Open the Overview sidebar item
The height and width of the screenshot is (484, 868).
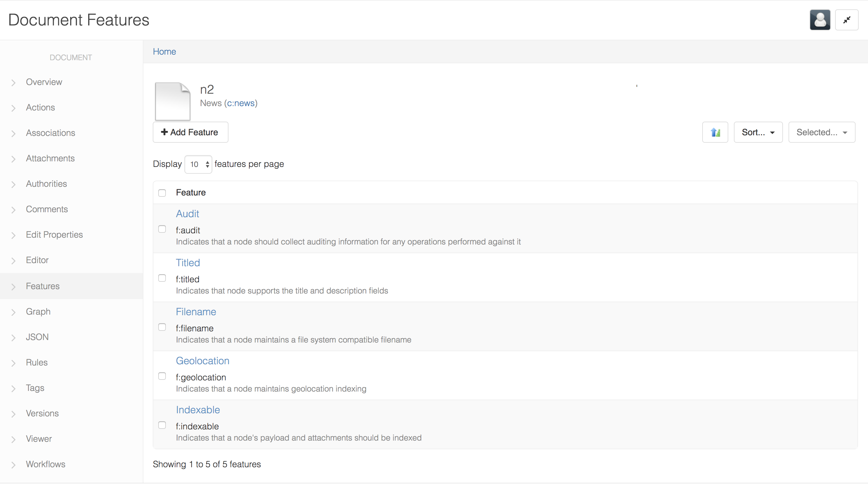tap(44, 82)
